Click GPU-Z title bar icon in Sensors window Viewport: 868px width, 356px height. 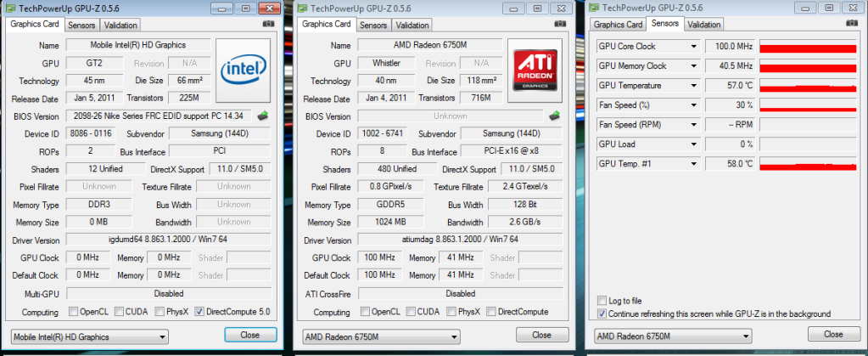(593, 8)
